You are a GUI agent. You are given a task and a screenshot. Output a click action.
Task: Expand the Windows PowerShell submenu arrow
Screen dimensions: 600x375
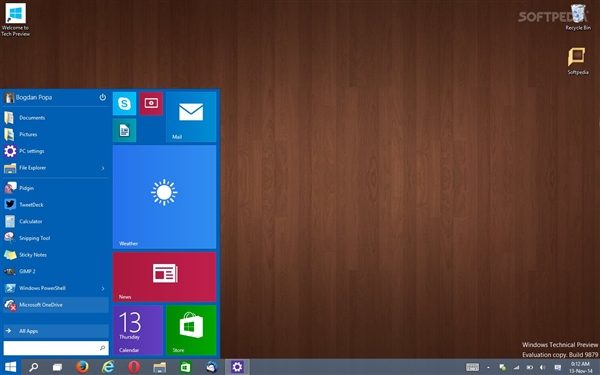(103, 288)
